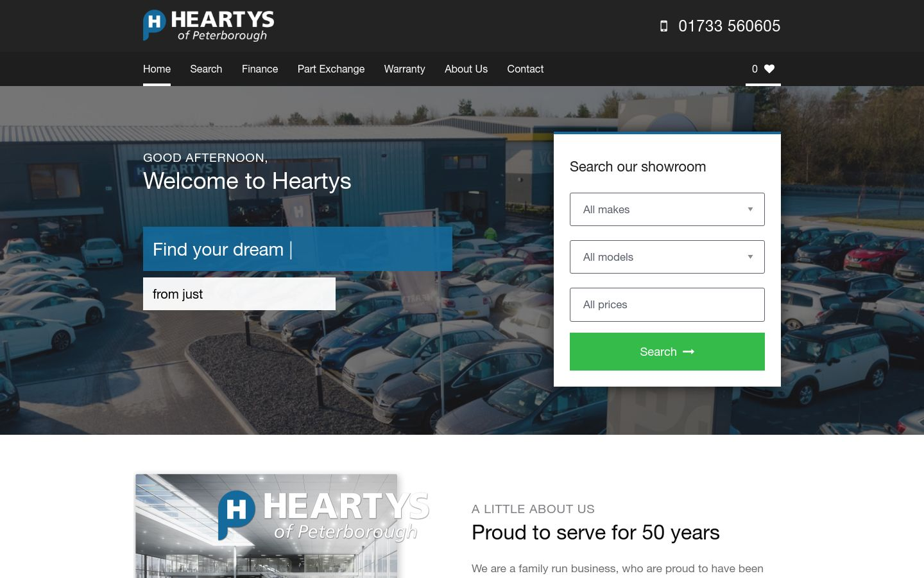Open favourites via the heart icon
The height and width of the screenshot is (578, 924).
769,69
